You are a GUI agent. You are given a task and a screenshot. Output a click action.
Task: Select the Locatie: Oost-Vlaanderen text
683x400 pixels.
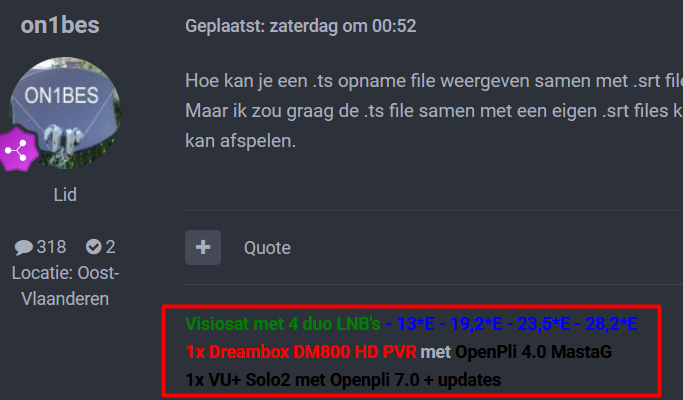tap(65, 286)
